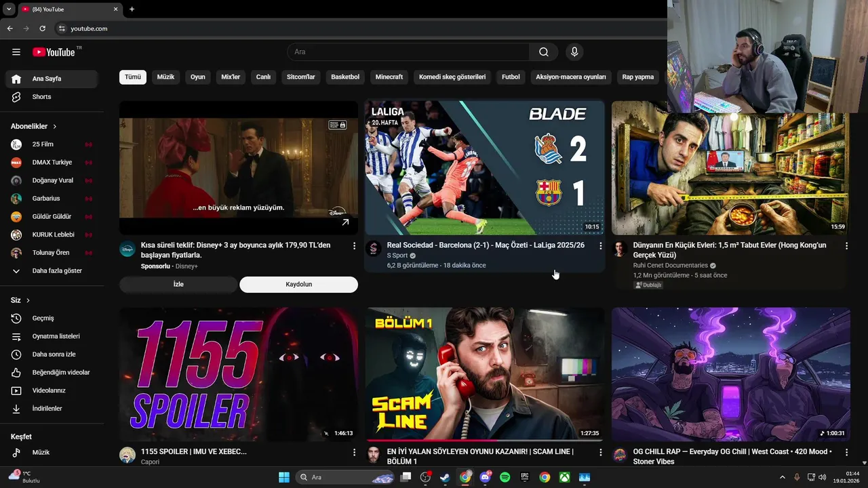Click the search magnifier button

pyautogui.click(x=544, y=52)
